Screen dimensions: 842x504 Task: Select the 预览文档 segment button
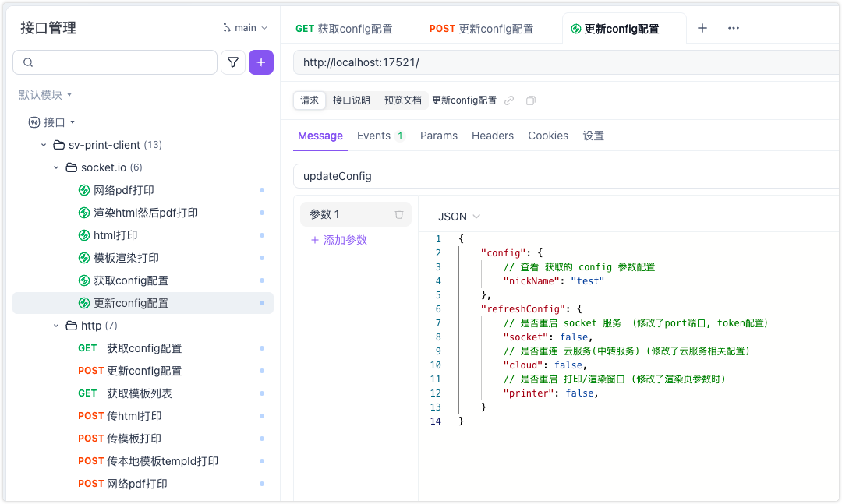tap(403, 100)
